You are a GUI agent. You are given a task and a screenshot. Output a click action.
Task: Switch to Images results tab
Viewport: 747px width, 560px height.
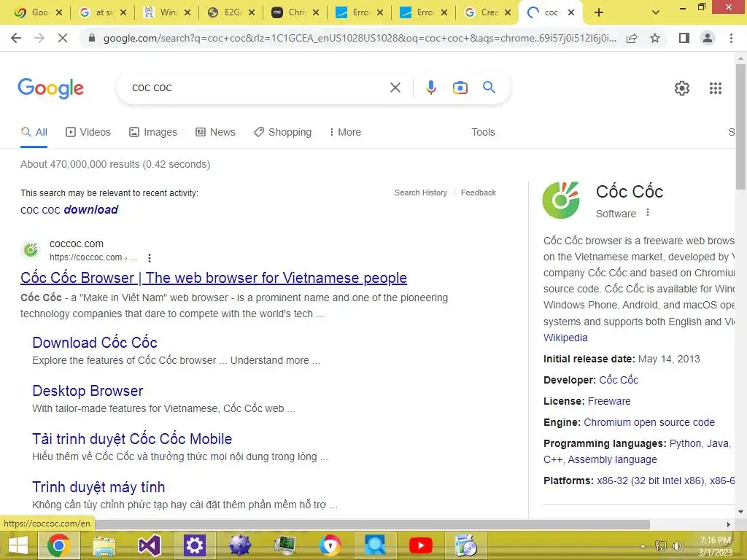[153, 132]
